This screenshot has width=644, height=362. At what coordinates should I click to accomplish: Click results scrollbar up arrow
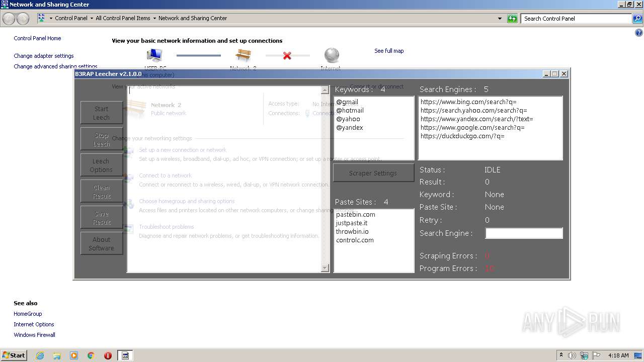(x=325, y=90)
